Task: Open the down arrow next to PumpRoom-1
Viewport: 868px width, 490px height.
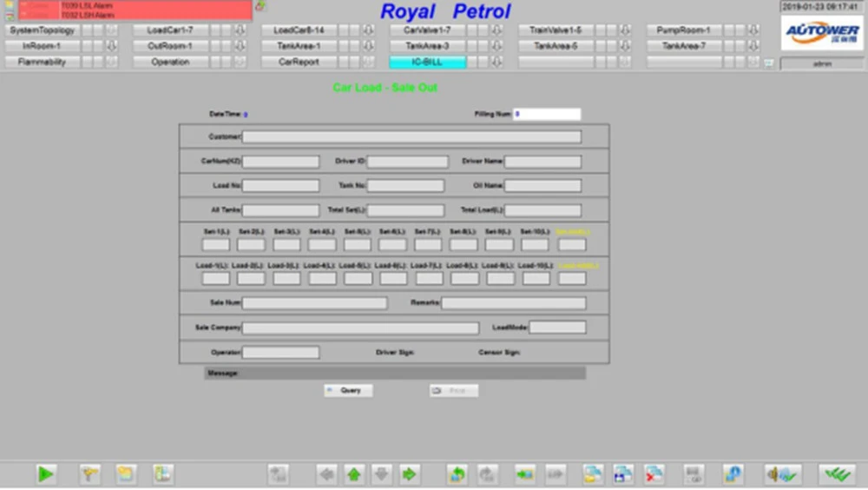Action: 753,30
